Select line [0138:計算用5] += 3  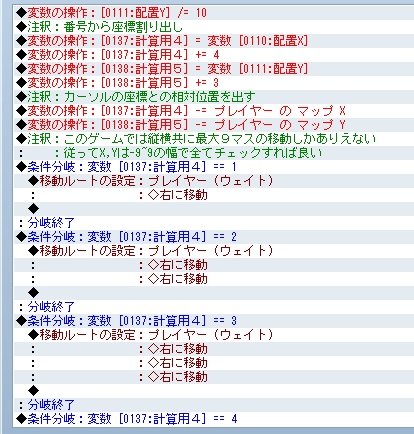coord(214,83)
